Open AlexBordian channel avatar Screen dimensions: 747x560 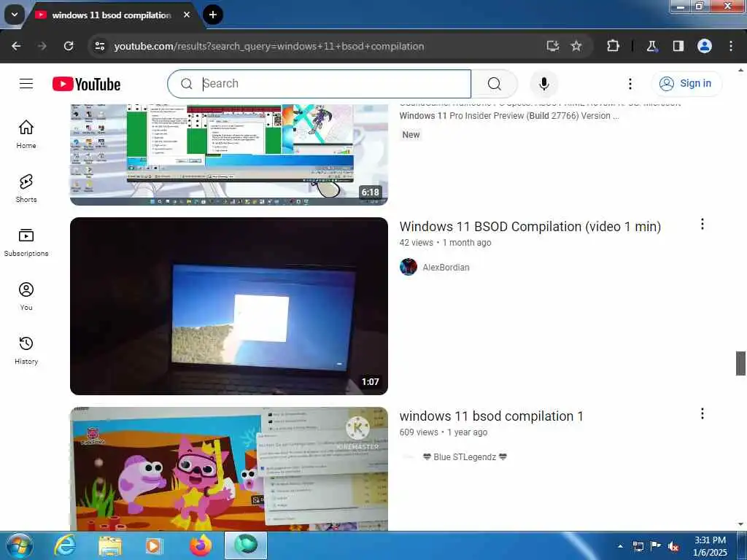[409, 267]
